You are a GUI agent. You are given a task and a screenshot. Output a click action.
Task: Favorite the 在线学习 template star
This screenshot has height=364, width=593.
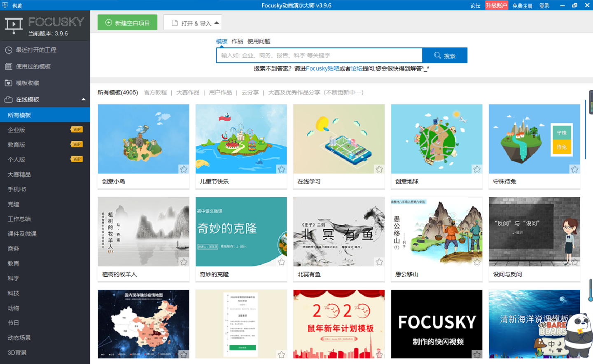(379, 169)
